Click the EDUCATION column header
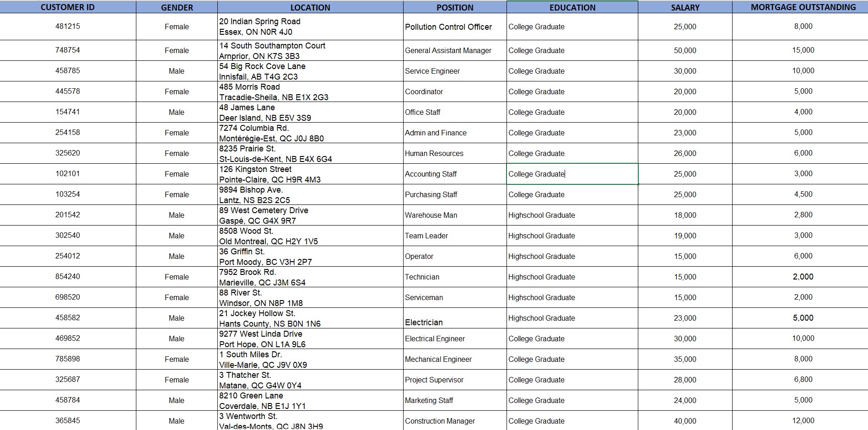The height and width of the screenshot is (430, 868). [572, 7]
